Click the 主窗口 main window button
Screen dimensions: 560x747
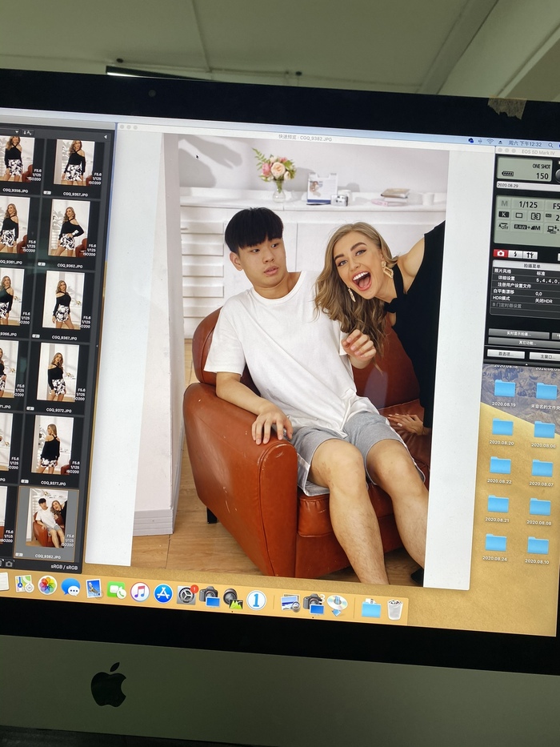point(544,355)
